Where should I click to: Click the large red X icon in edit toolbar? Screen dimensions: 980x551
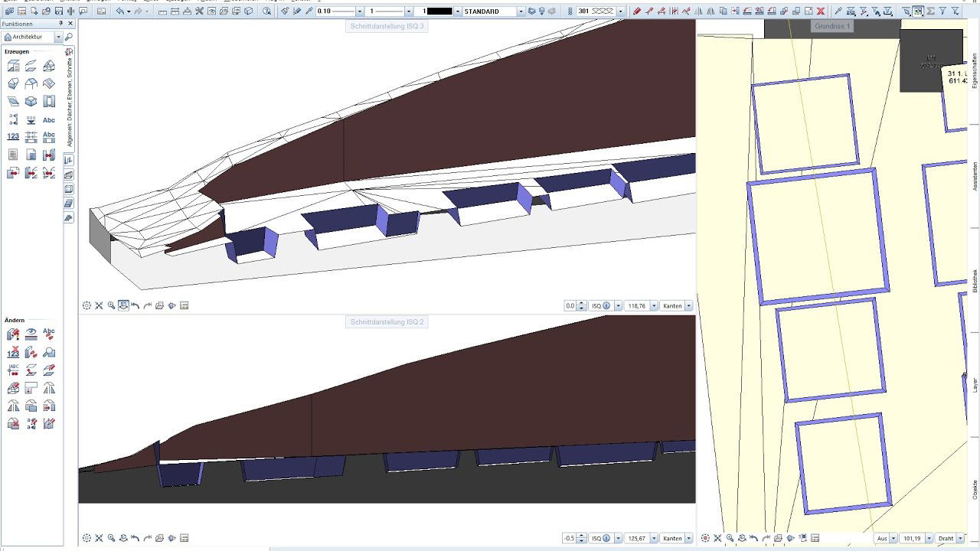(x=821, y=11)
